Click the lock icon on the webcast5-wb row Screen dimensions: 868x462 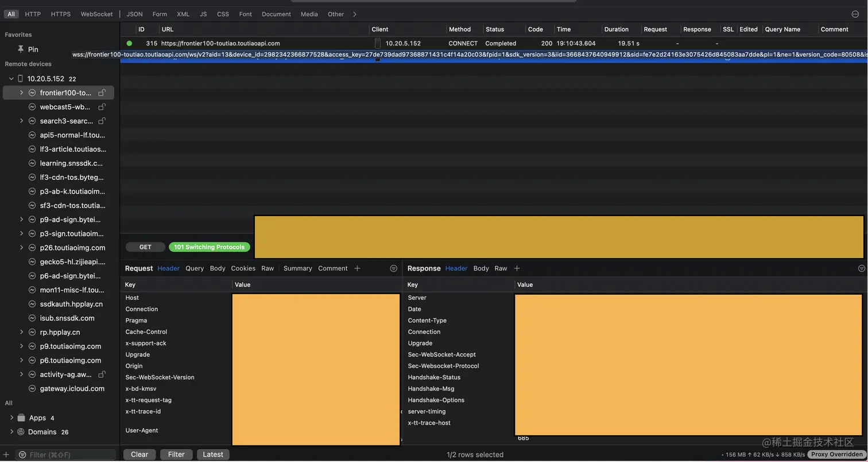pos(102,107)
